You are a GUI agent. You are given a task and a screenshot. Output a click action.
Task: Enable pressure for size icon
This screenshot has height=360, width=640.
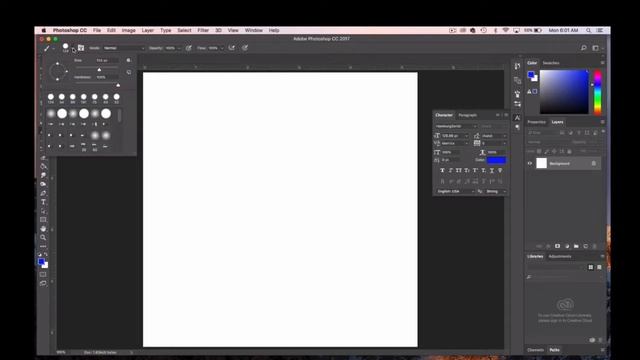point(245,48)
